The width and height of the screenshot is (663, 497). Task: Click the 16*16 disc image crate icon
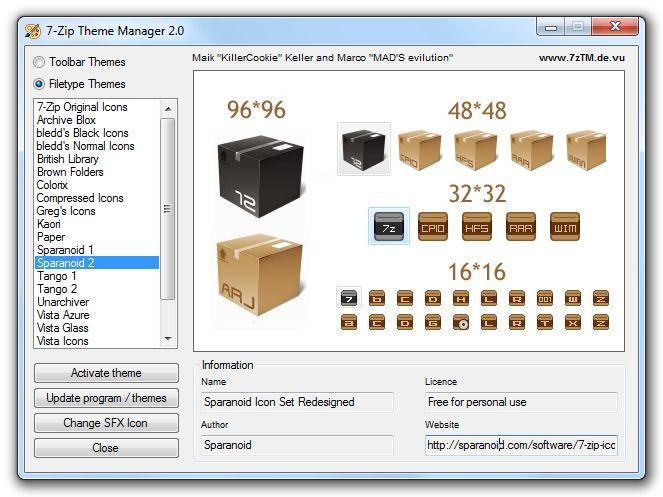click(x=461, y=322)
